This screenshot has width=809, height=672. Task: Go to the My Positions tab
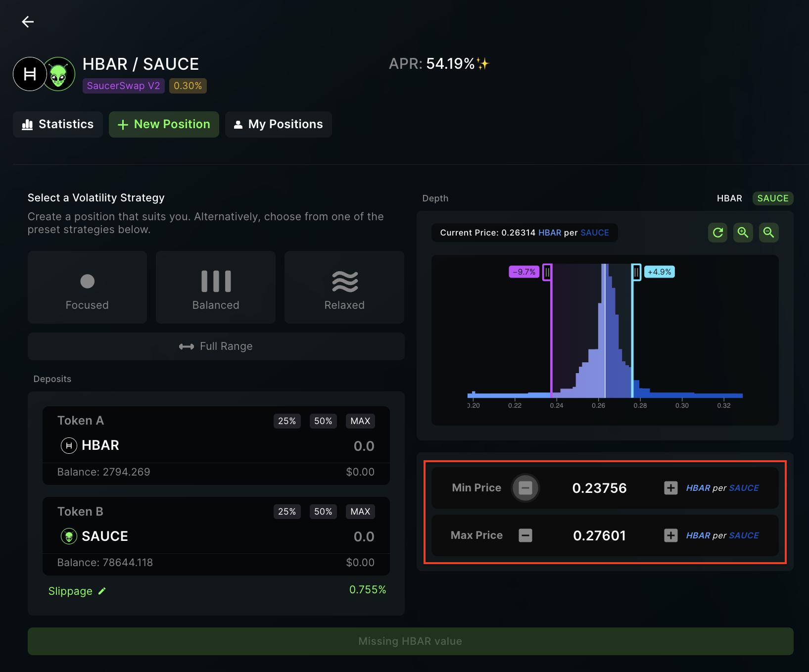click(x=278, y=124)
